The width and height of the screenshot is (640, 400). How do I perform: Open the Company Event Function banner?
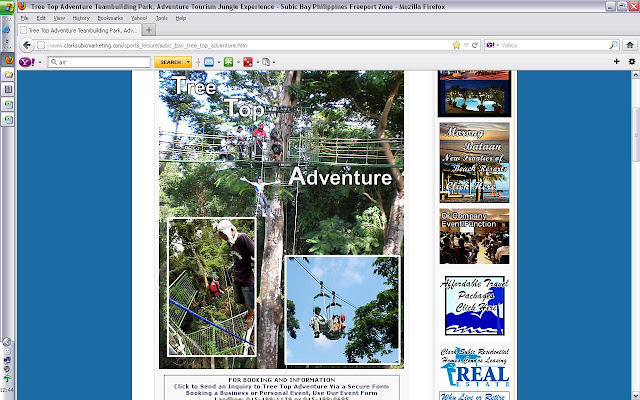coord(474,236)
